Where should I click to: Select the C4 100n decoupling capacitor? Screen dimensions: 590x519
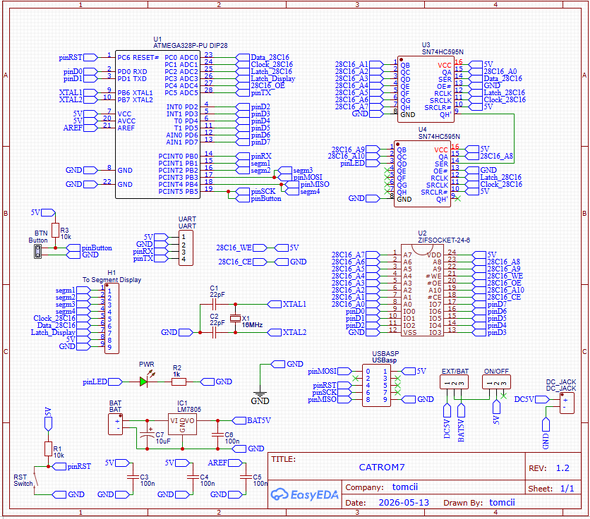(193, 477)
